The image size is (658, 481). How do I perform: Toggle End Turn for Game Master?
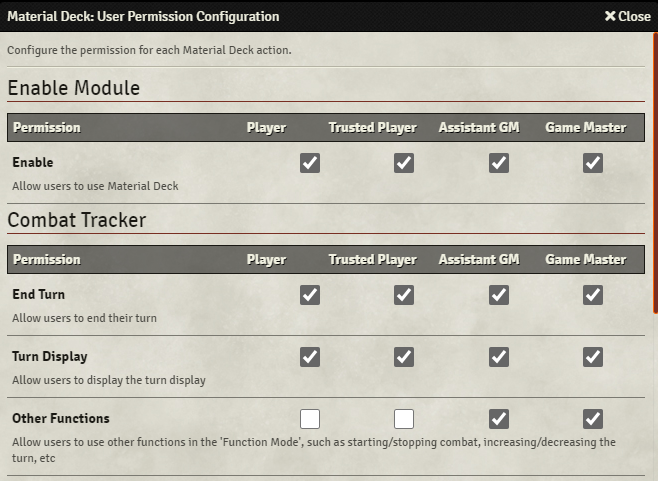tap(593, 295)
